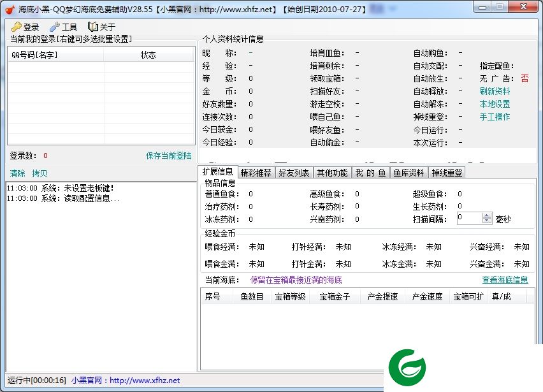Screen dimensions: 543x392
Task: Switch to the 扩展信息 tab
Action: pyautogui.click(x=218, y=171)
